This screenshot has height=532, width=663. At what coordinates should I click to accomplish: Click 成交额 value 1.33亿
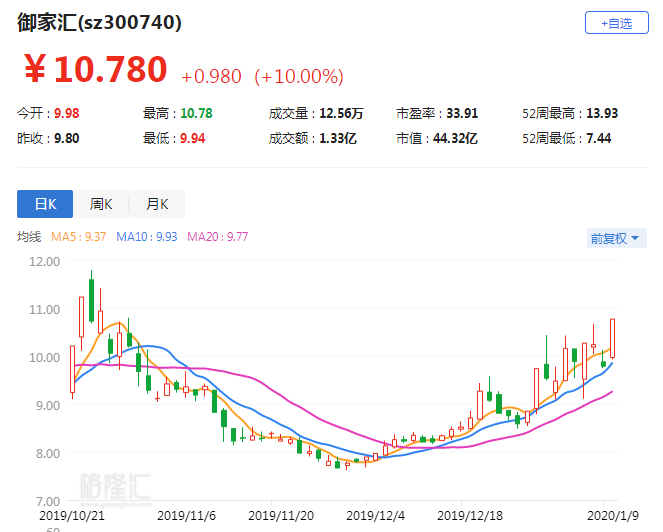[x=338, y=138]
